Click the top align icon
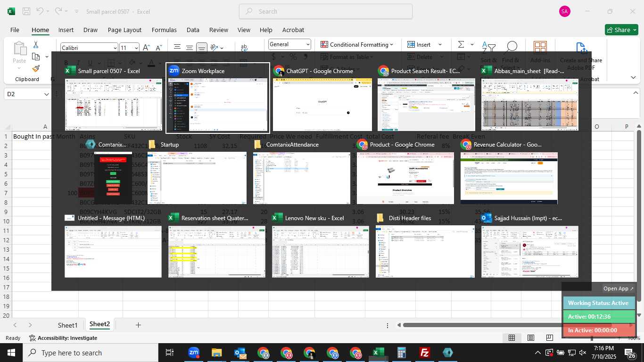The width and height of the screenshot is (644, 362). 177,47
